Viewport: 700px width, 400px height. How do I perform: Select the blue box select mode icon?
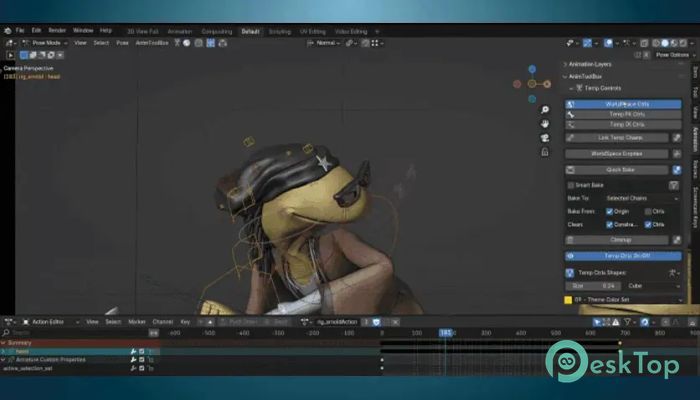[x=24, y=55]
